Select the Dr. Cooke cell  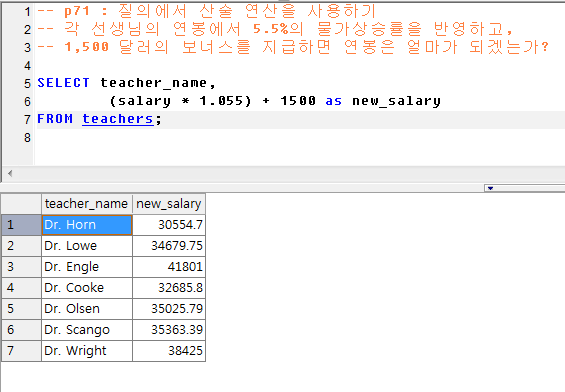(x=87, y=288)
